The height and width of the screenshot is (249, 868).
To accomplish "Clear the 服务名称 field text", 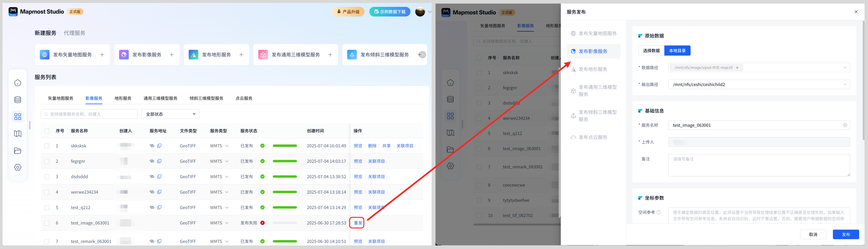I will (x=845, y=125).
